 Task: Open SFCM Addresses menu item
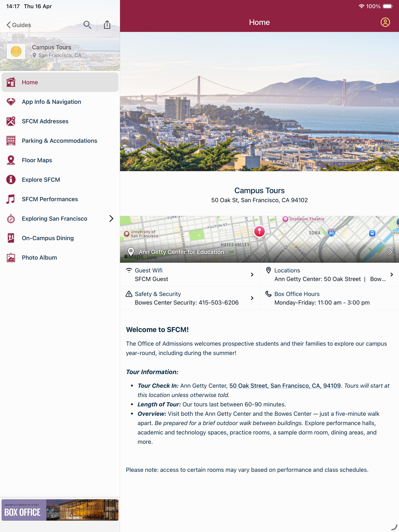pyautogui.click(x=60, y=121)
